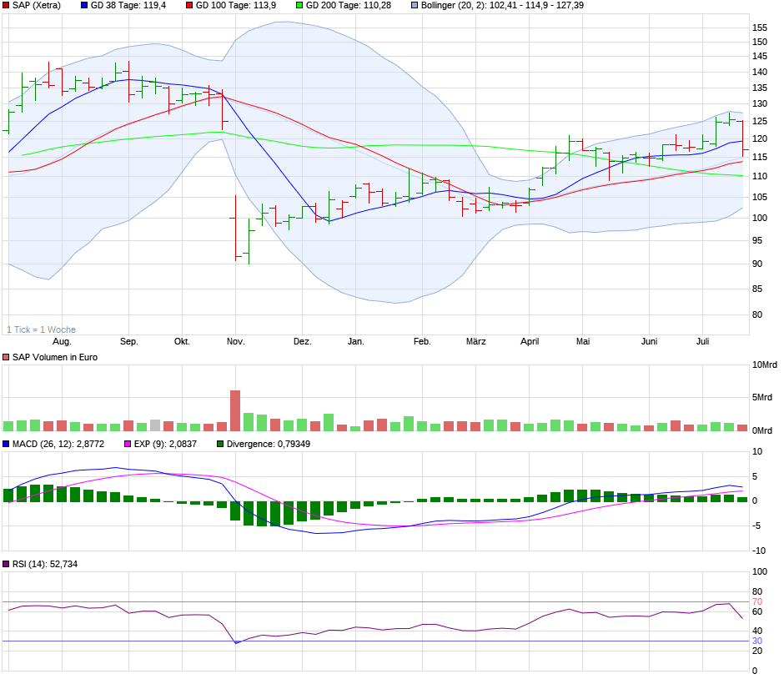Click the Juli label on the time axis

click(703, 342)
